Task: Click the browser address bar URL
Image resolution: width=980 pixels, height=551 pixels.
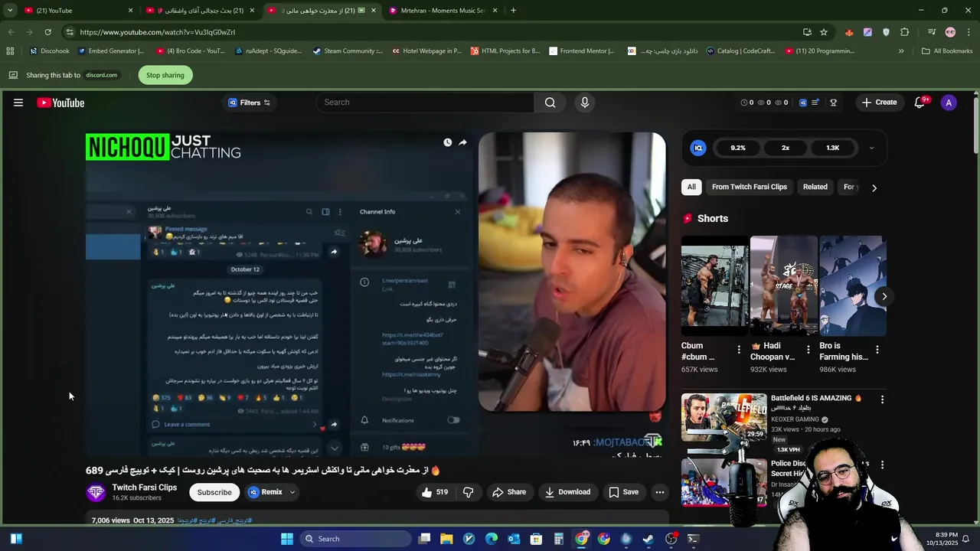Action: click(x=158, y=32)
